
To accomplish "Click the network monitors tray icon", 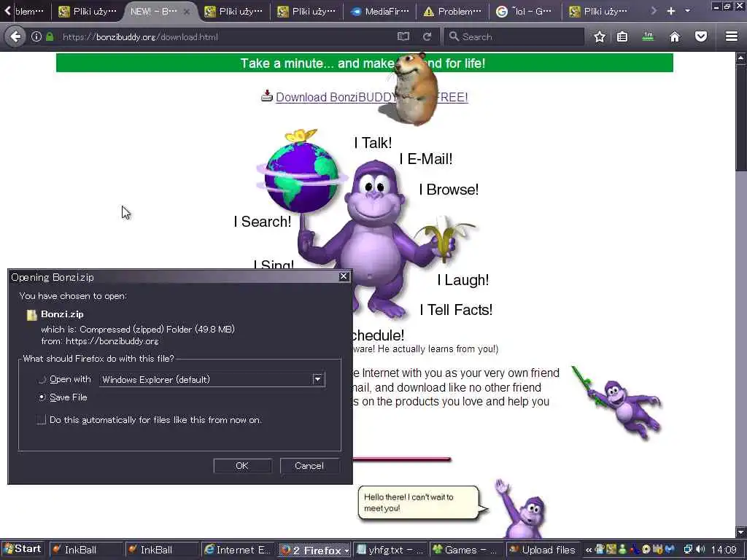I will 688,550.
